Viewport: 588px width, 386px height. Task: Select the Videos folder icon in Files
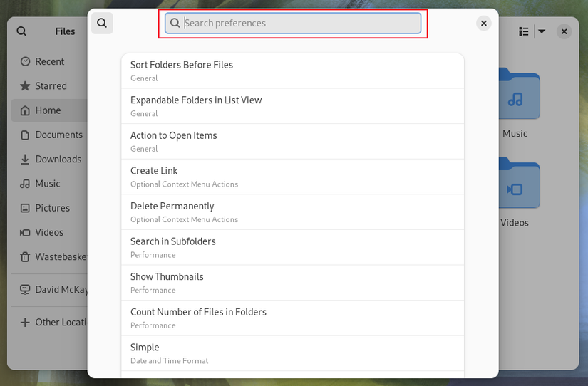click(x=520, y=183)
